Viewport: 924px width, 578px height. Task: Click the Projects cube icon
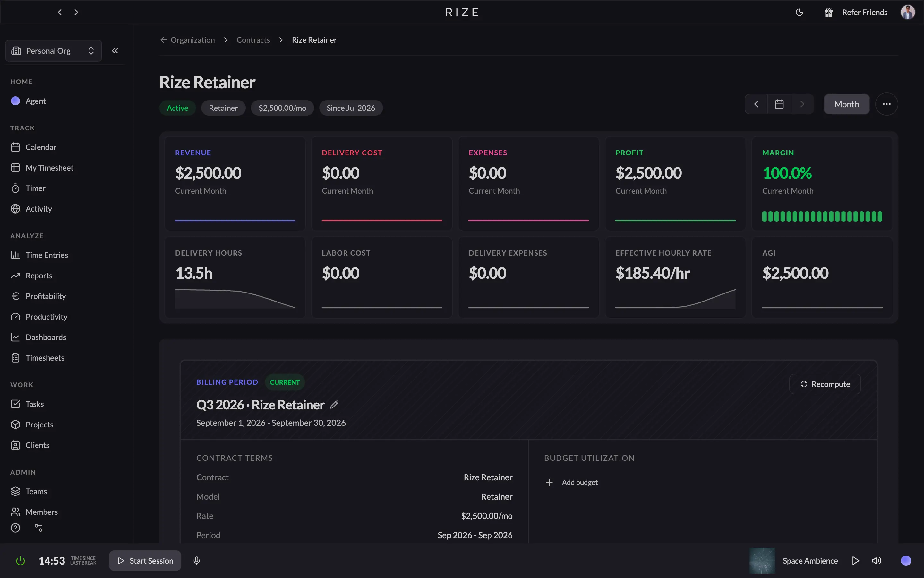[15, 425]
